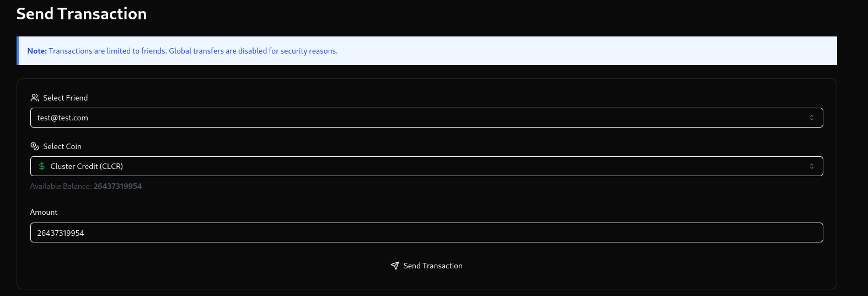Image resolution: width=868 pixels, height=296 pixels.
Task: Click the available balance value 26437319954
Action: [x=117, y=186]
